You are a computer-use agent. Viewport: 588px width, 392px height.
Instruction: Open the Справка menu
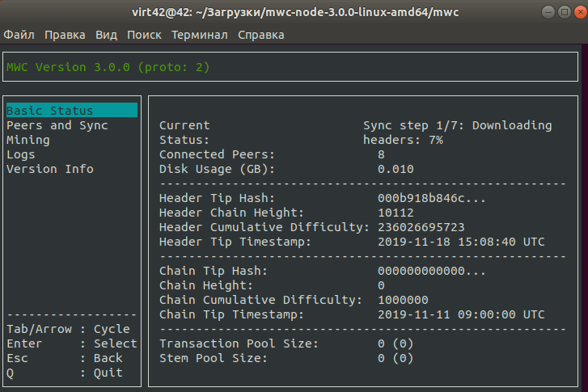(x=261, y=35)
